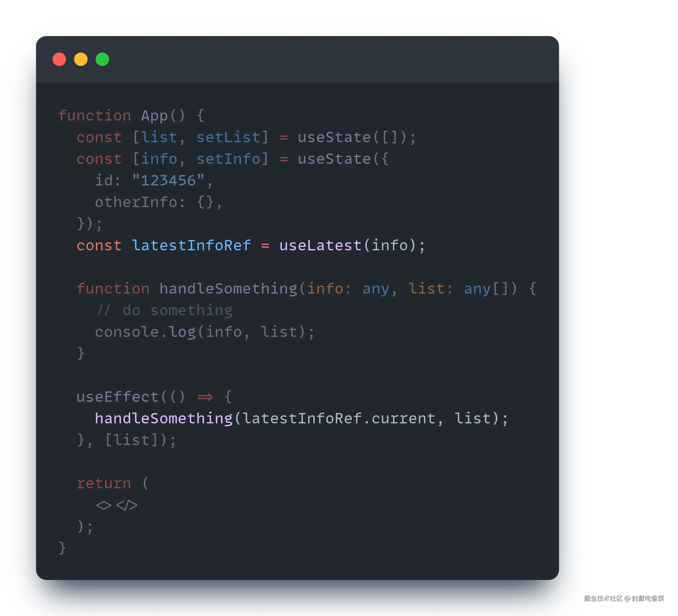
Task: Click the return keyword
Action: click(x=103, y=483)
